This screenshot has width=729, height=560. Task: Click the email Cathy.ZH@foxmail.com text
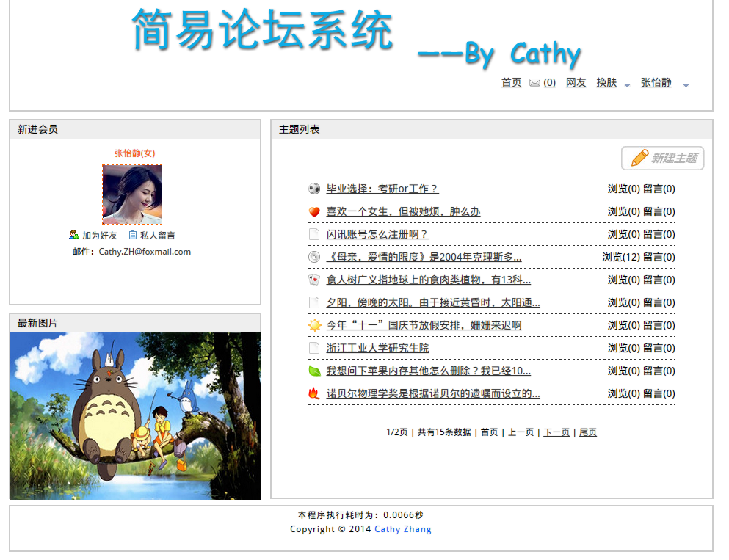145,252
